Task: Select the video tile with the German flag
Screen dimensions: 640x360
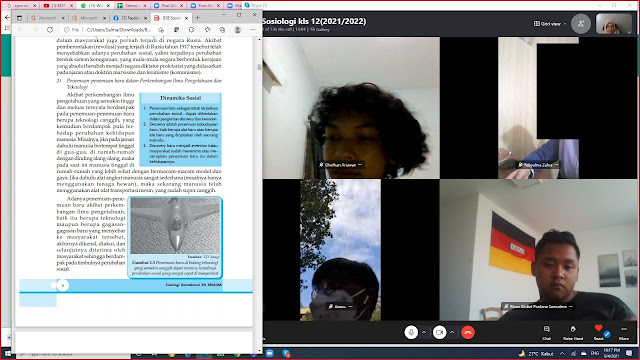Action: (x=538, y=250)
